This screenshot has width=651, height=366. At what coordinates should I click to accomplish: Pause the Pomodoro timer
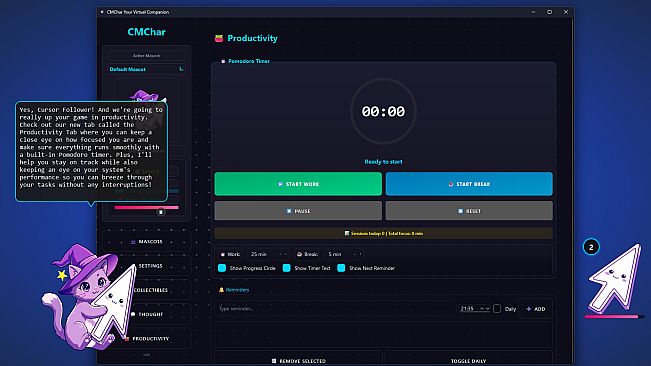pos(298,211)
